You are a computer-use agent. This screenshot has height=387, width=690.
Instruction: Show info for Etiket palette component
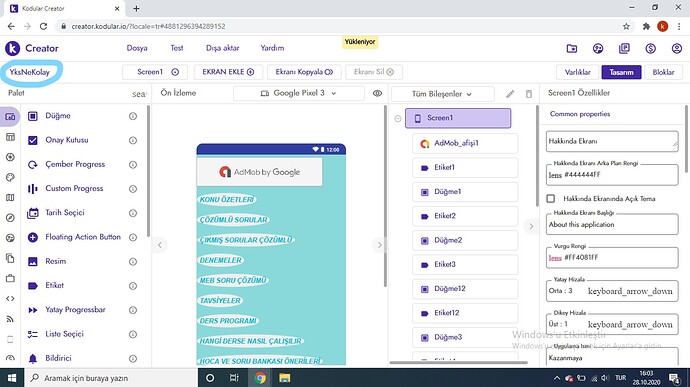click(x=133, y=286)
